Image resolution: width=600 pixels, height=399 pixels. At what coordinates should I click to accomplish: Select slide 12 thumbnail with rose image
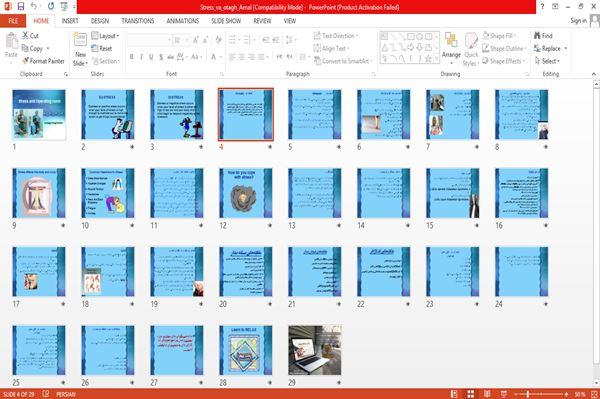pyautogui.click(x=246, y=193)
